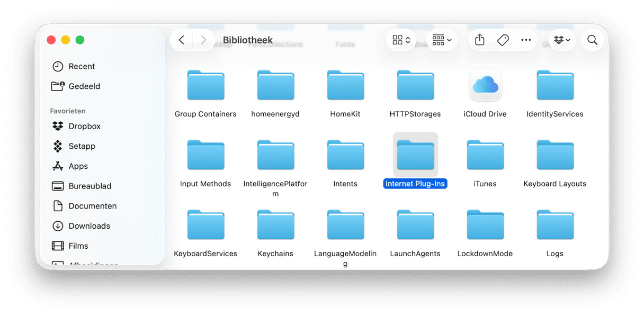Click the Internet Plug-Ins name label
Image resolution: width=644 pixels, height=316 pixels.
pyautogui.click(x=415, y=184)
